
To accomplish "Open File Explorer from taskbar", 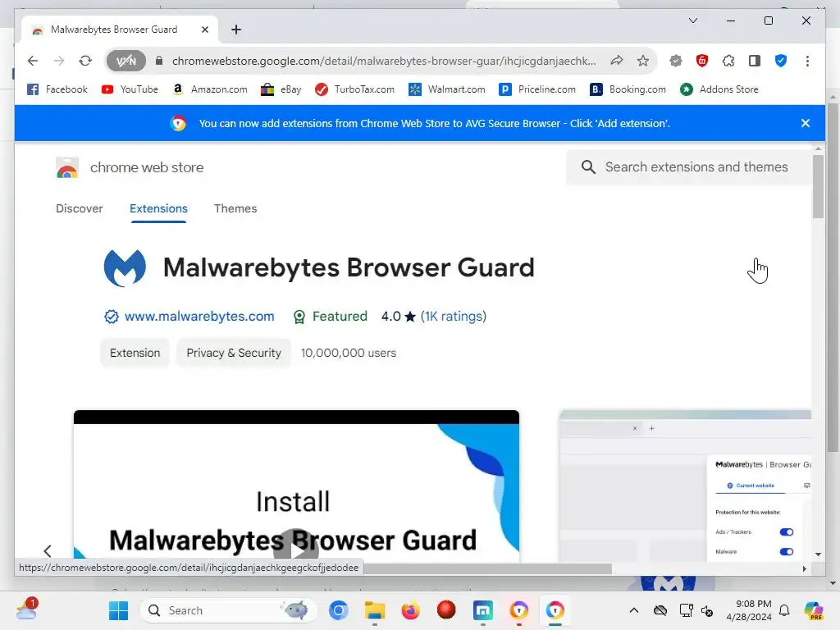I will (x=374, y=610).
